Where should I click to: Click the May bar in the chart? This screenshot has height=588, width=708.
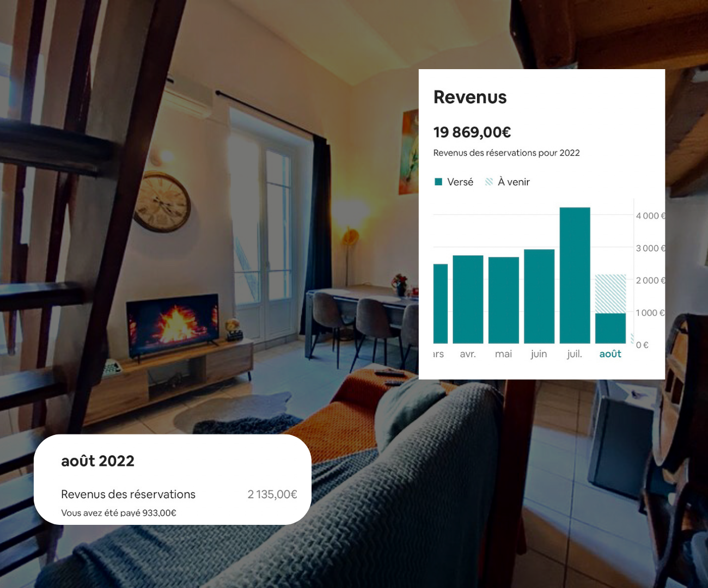(x=503, y=300)
